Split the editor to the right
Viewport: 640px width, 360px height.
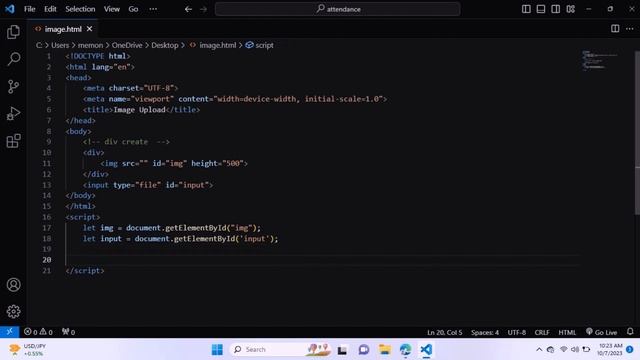615,29
